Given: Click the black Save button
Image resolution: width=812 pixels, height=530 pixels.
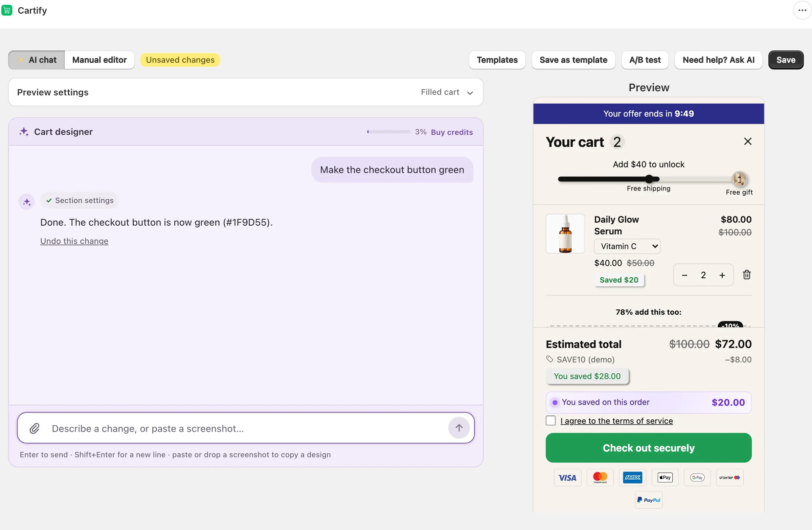Looking at the screenshot, I should (785, 60).
